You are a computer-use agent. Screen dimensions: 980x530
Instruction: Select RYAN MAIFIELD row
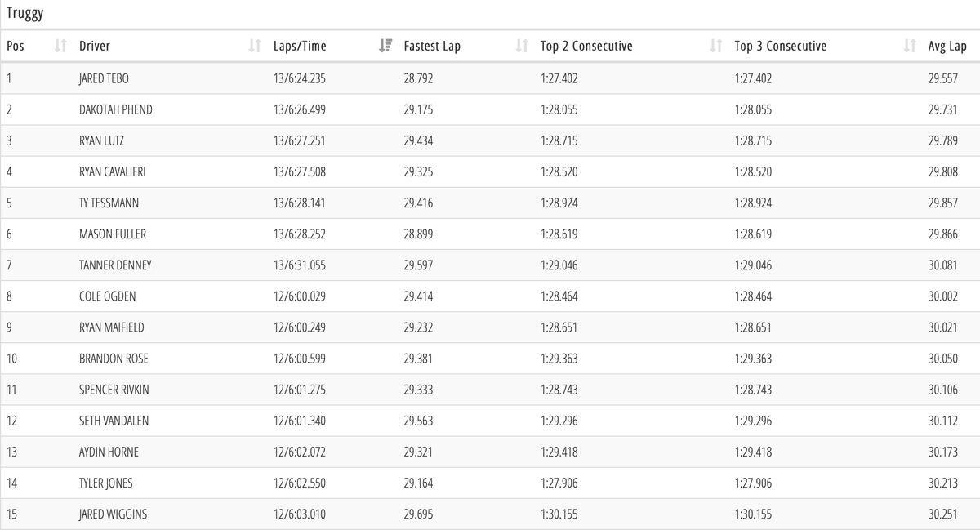point(114,327)
